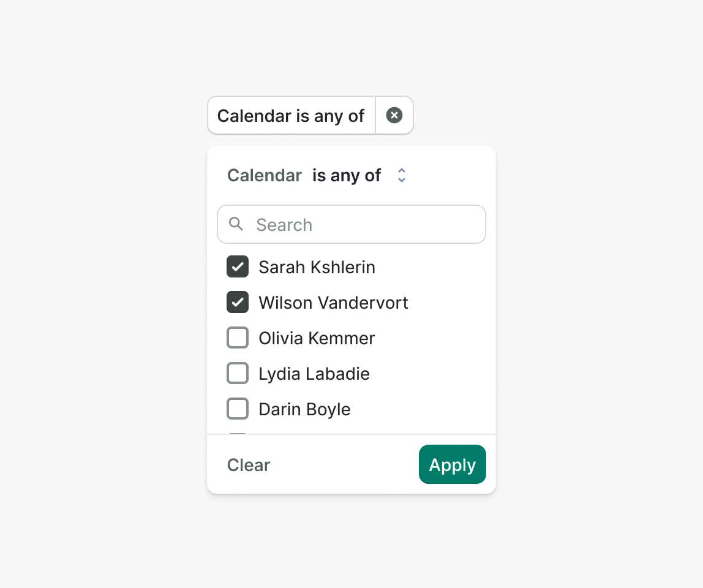
Task: Click the magnifier icon in the Search box
Action: (x=236, y=224)
